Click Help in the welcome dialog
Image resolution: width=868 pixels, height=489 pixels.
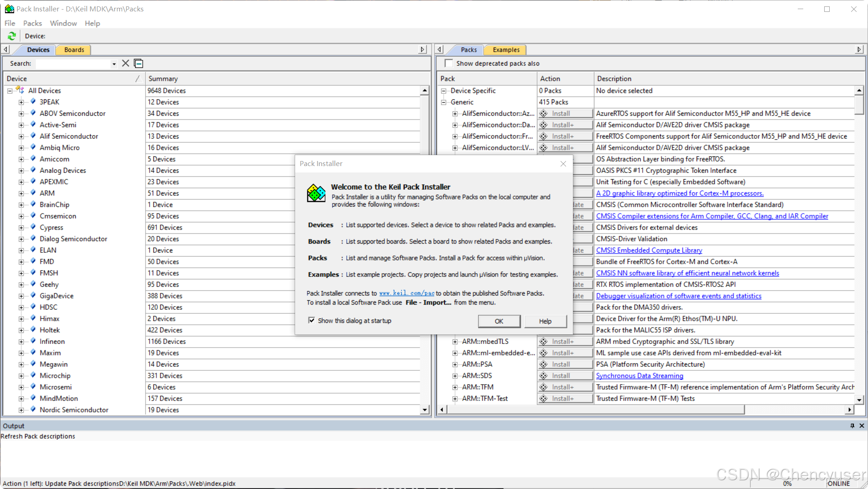[x=545, y=321]
